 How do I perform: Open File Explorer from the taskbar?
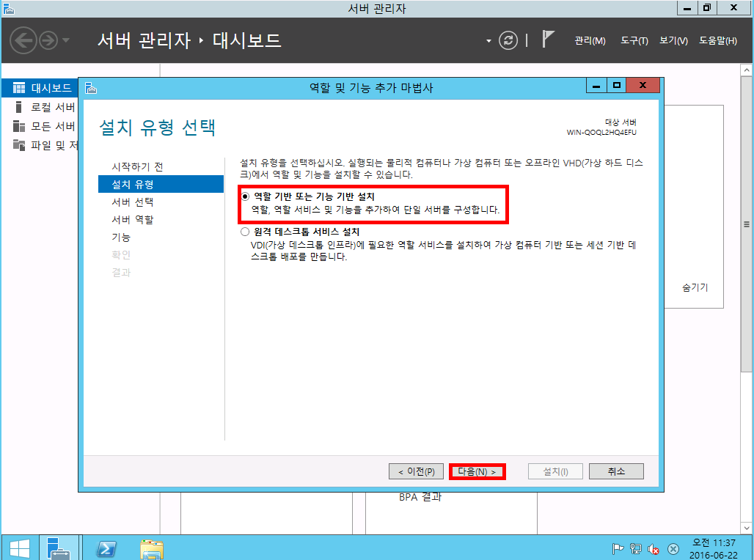coord(152,548)
